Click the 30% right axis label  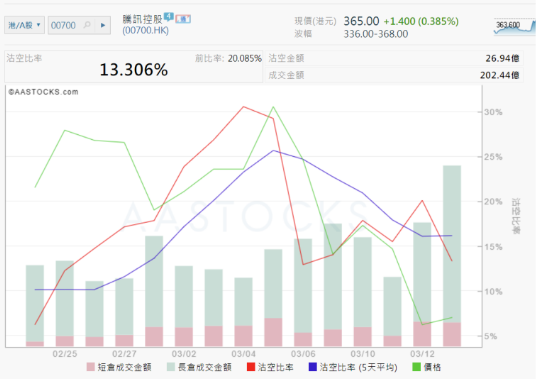click(x=493, y=112)
